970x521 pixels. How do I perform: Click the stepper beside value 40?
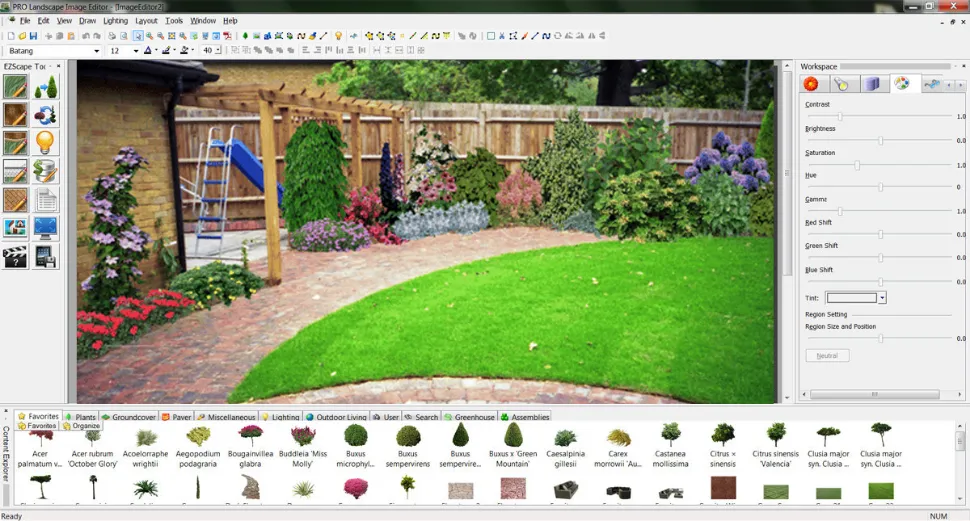218,51
